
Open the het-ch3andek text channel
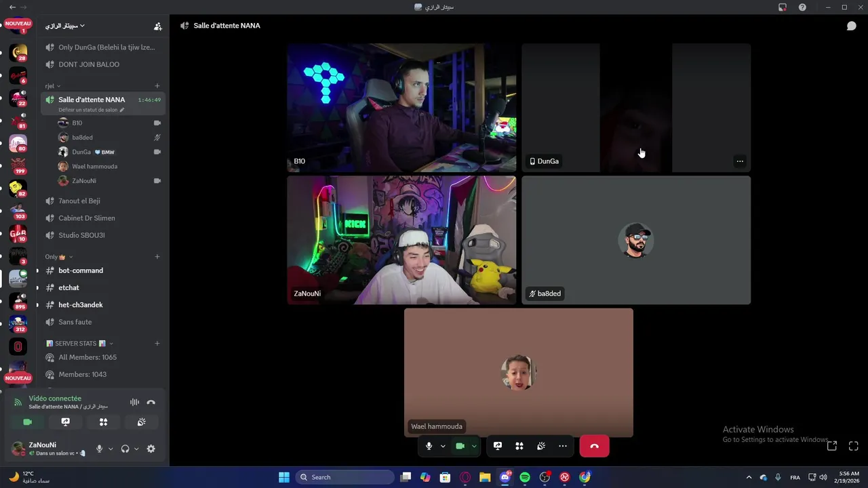[x=102, y=305]
